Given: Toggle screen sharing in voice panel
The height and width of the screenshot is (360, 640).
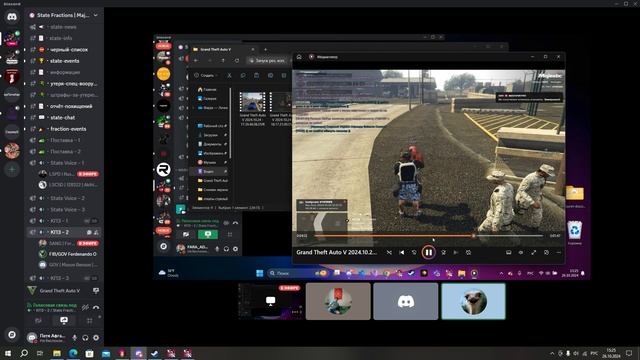Looking at the screenshot, I should pos(64,321).
